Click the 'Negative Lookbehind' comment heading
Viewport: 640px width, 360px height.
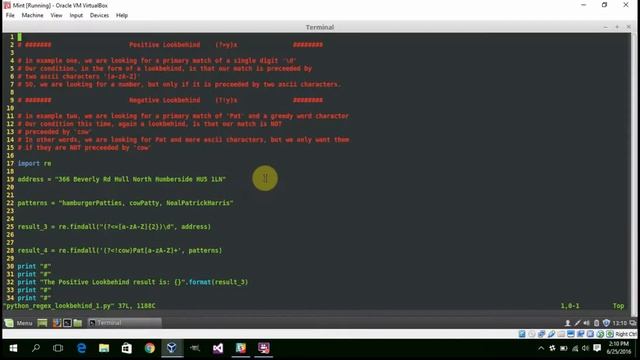tap(164, 100)
